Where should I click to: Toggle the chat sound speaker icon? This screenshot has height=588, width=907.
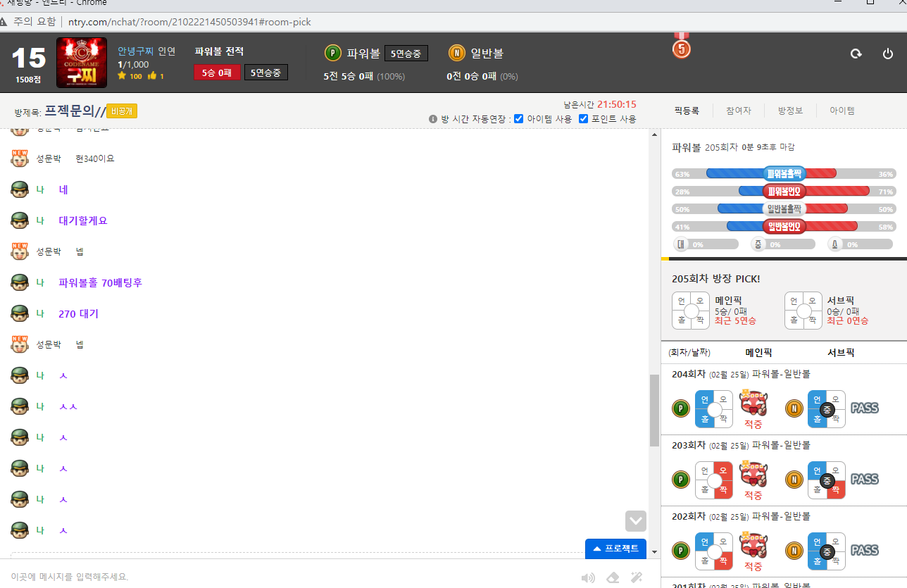click(x=588, y=578)
